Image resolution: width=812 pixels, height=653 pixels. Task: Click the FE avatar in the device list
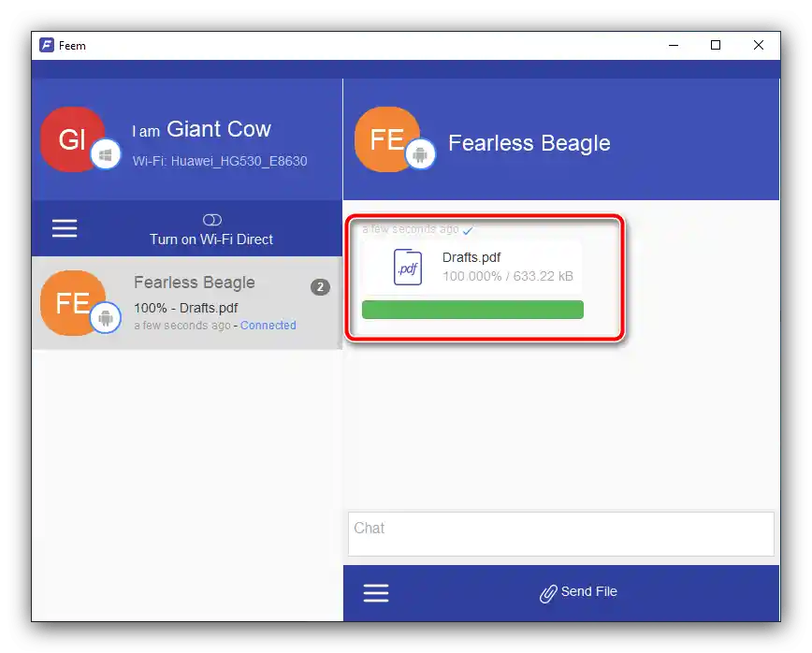(x=73, y=303)
